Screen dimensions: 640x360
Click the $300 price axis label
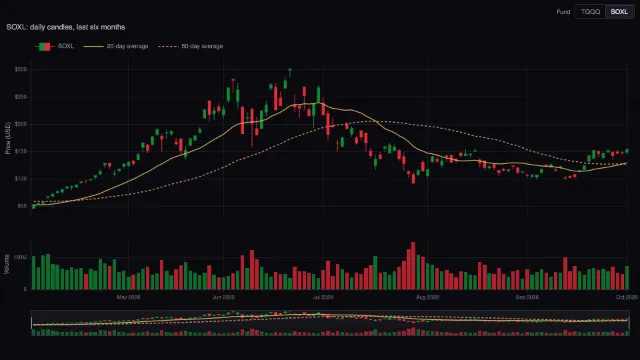point(21,69)
